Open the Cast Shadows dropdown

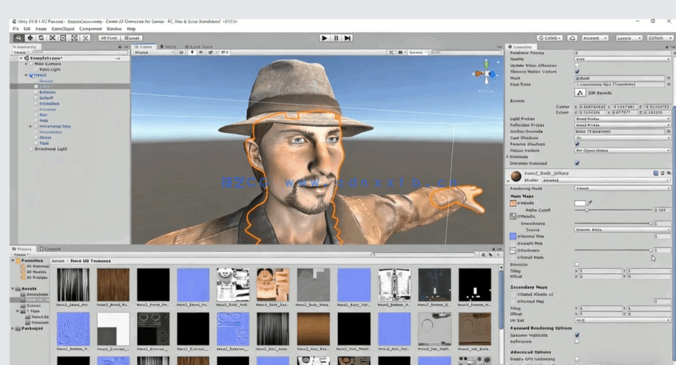click(x=623, y=138)
